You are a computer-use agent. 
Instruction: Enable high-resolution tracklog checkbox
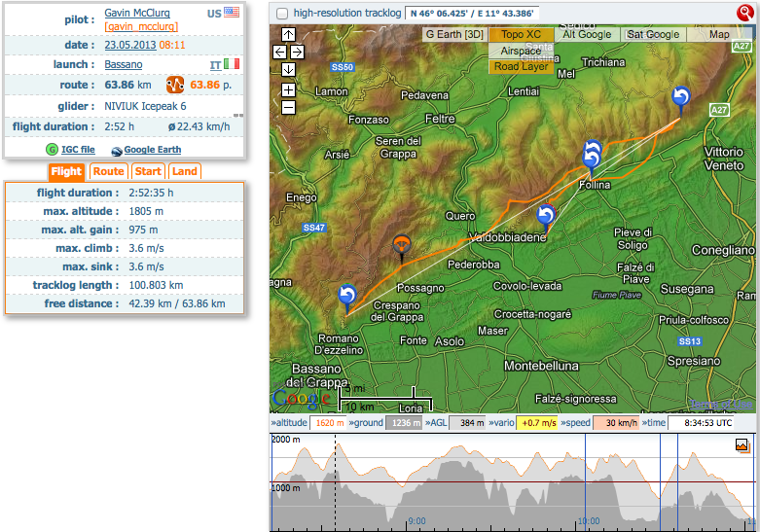282,14
